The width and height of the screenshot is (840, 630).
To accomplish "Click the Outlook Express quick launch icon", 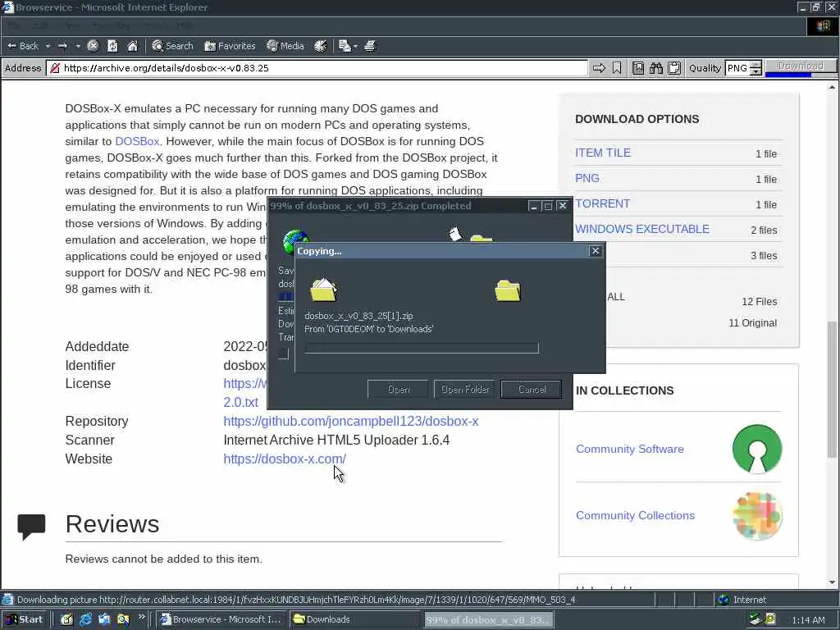I will click(104, 619).
